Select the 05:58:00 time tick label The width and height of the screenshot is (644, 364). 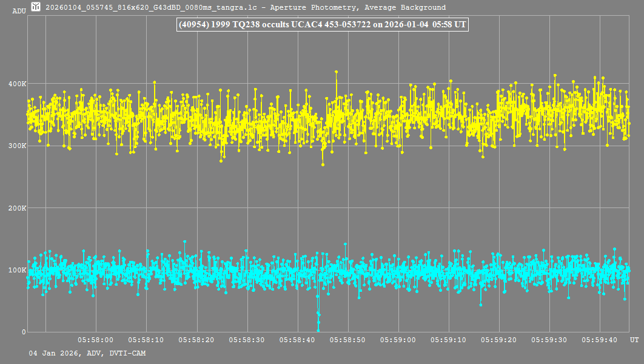pyautogui.click(x=96, y=340)
